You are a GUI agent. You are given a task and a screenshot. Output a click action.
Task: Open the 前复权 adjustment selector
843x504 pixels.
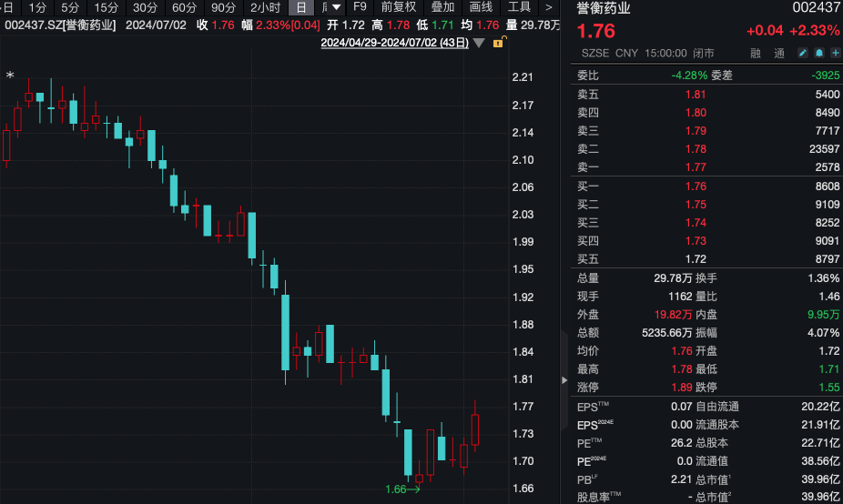click(x=399, y=7)
